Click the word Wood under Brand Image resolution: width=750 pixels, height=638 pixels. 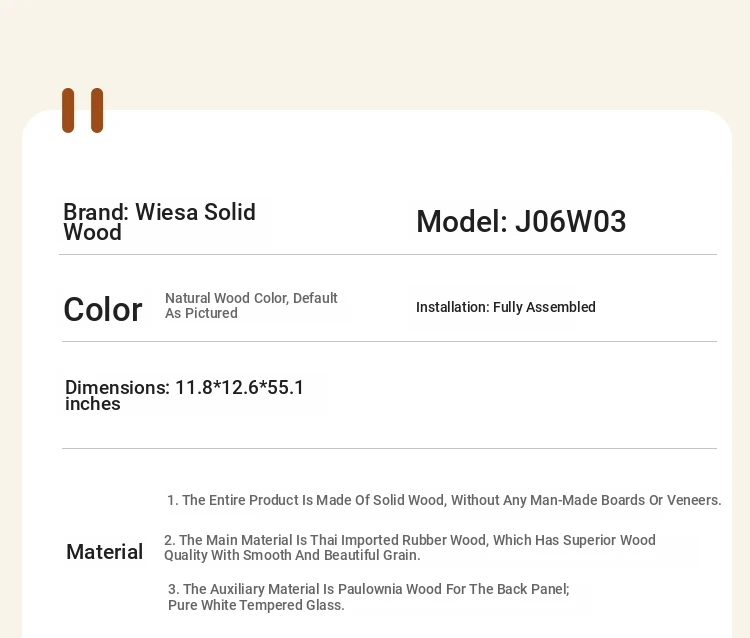[x=92, y=233]
